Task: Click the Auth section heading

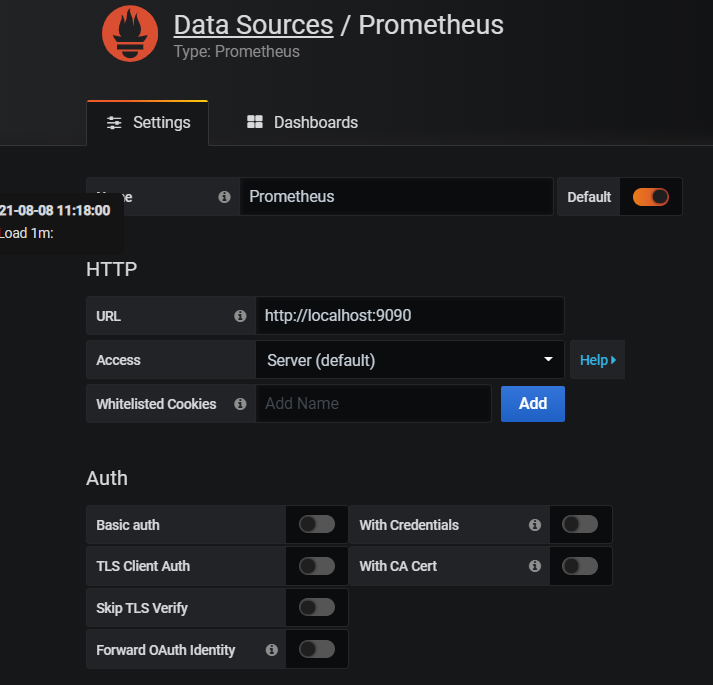Action: 107,478
